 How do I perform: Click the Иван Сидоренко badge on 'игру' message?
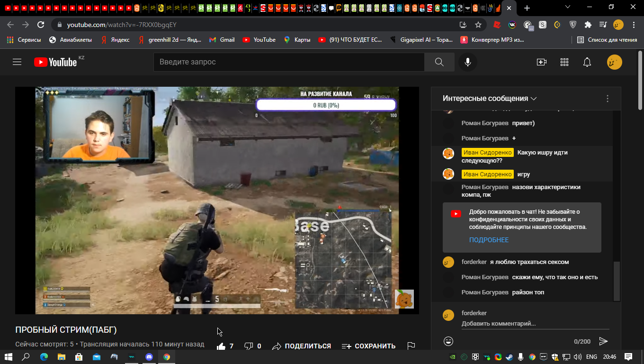(x=487, y=174)
